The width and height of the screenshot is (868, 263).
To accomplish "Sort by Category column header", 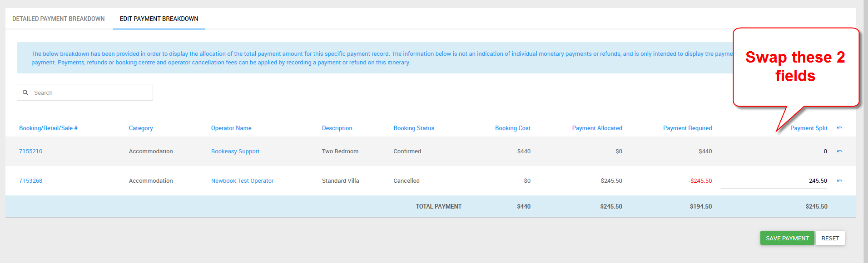I will (x=141, y=128).
